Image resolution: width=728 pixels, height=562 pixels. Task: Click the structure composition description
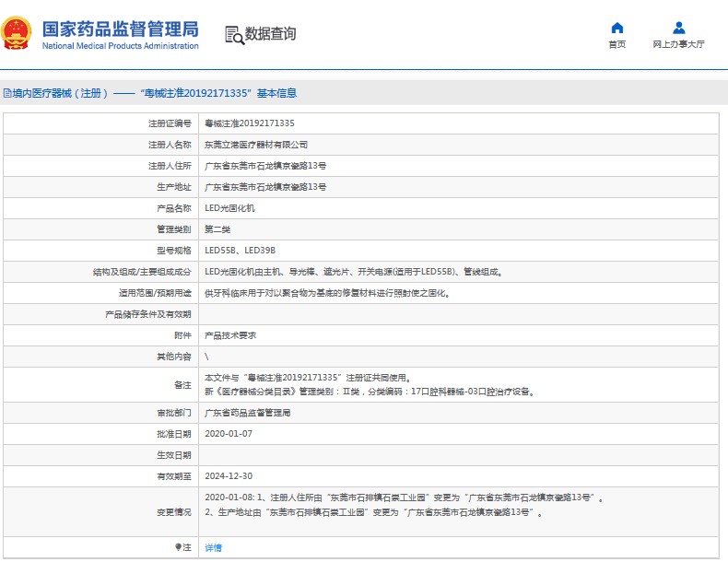pyautogui.click(x=354, y=272)
